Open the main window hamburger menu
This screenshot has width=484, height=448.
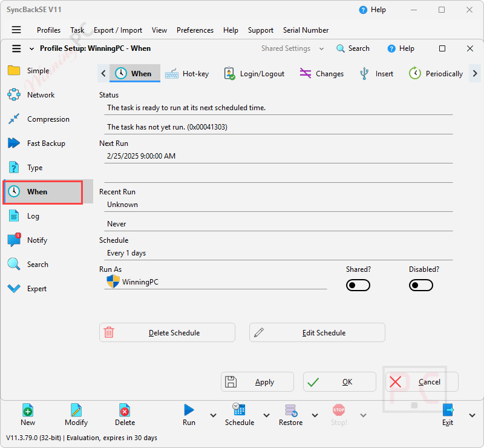coord(16,30)
